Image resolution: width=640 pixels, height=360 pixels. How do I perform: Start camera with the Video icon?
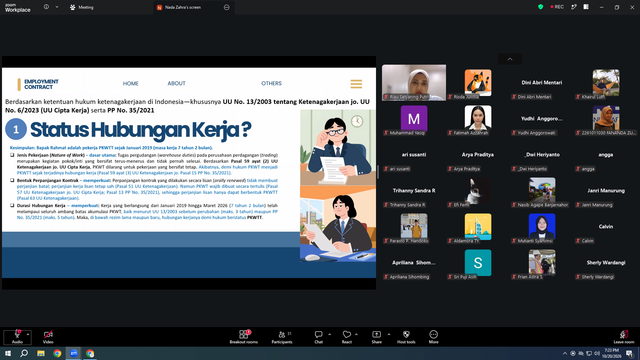click(x=48, y=334)
